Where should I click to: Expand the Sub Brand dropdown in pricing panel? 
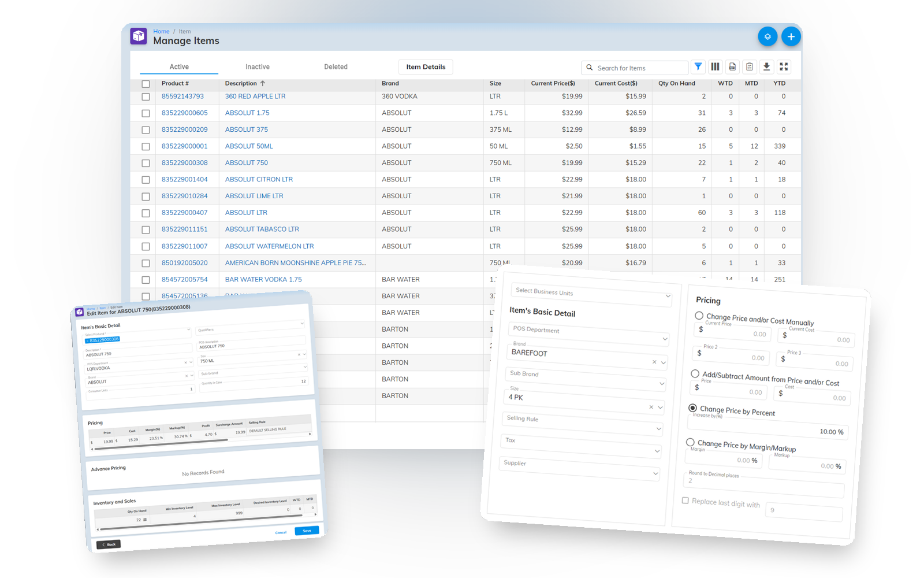coord(661,384)
